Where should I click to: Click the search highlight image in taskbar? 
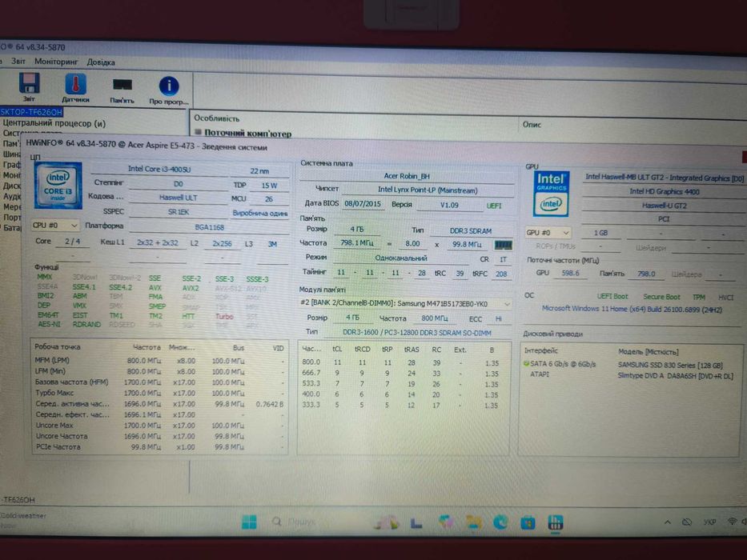[x=386, y=522]
